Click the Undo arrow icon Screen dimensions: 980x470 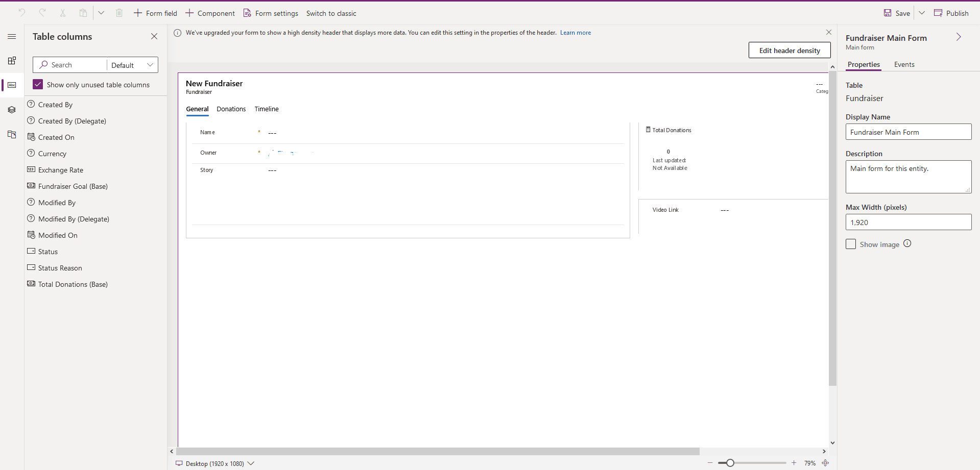tap(22, 13)
